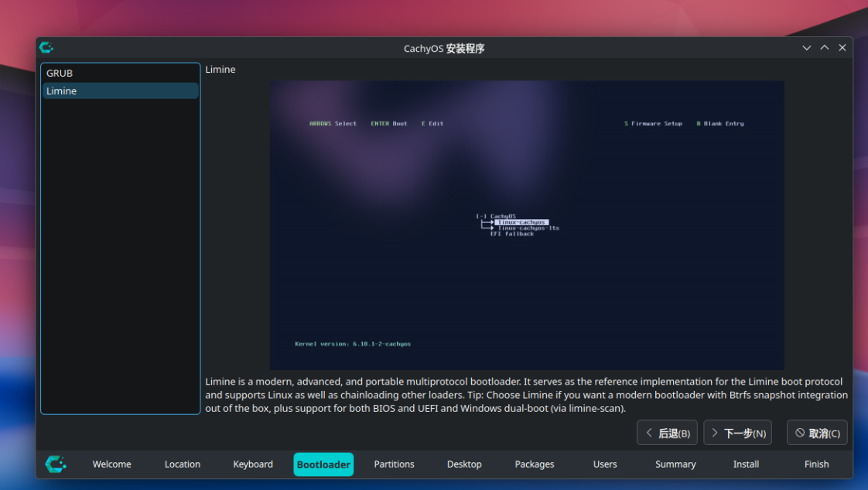
Task: Go to the Finish step
Action: point(816,464)
